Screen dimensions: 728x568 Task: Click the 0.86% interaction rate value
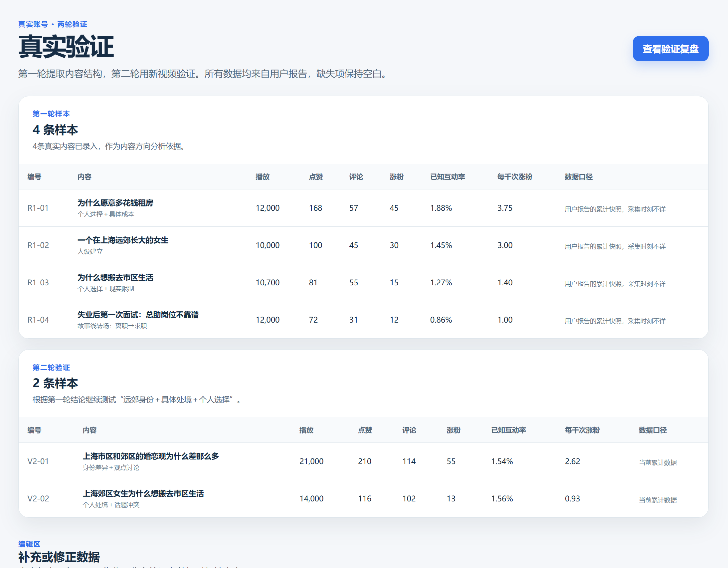pos(441,320)
